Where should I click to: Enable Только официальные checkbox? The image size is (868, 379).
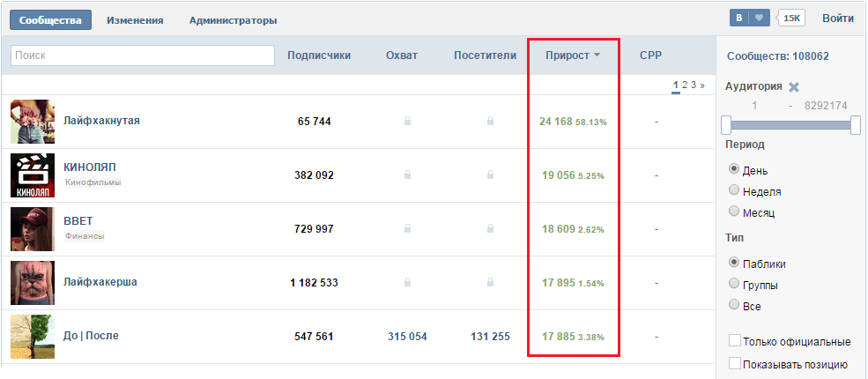pos(735,341)
